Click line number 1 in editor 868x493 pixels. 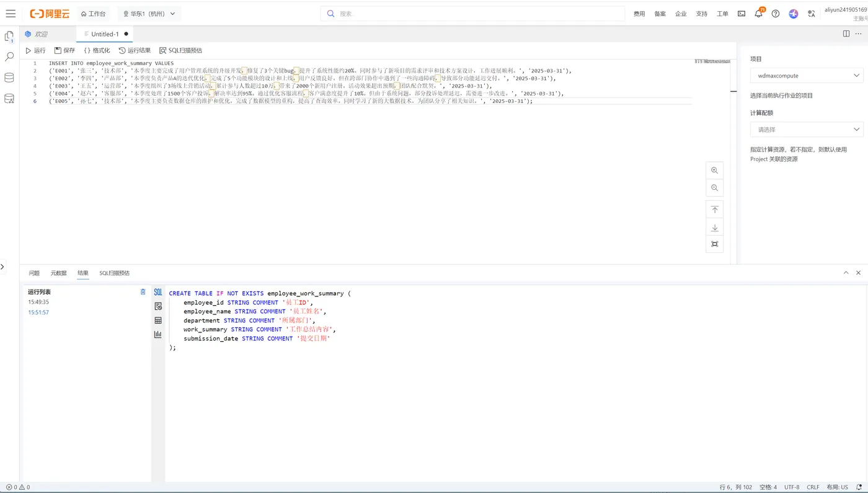[x=35, y=63]
